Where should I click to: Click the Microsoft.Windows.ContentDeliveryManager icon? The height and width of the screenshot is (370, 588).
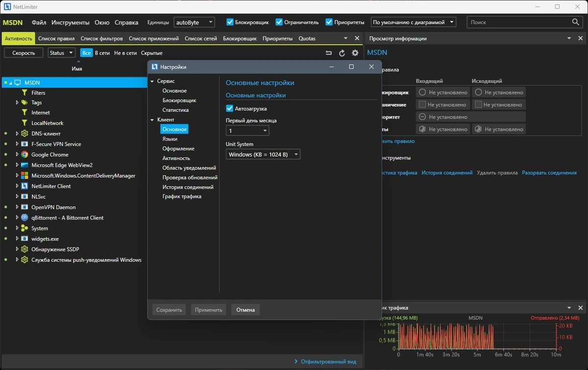pos(24,175)
